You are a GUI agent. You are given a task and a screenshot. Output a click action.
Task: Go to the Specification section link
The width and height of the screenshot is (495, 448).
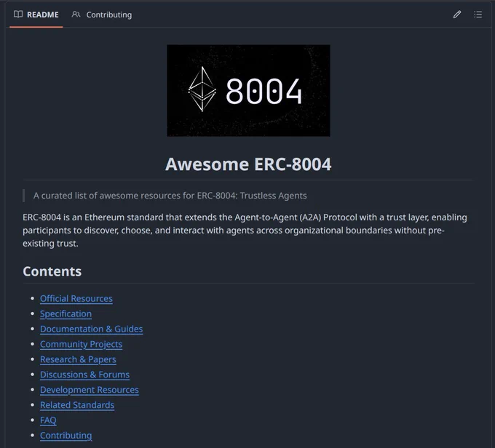(66, 313)
